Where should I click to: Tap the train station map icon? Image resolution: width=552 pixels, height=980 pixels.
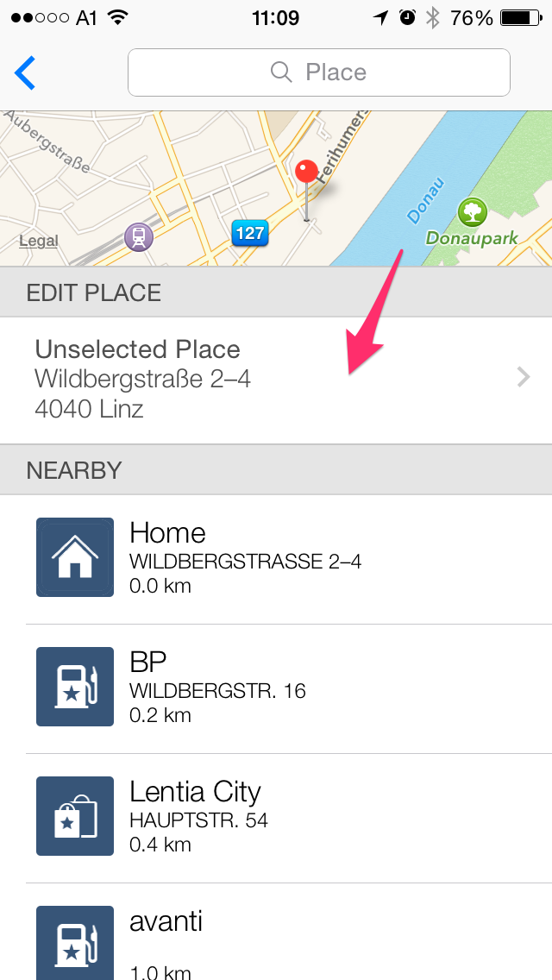(138, 236)
